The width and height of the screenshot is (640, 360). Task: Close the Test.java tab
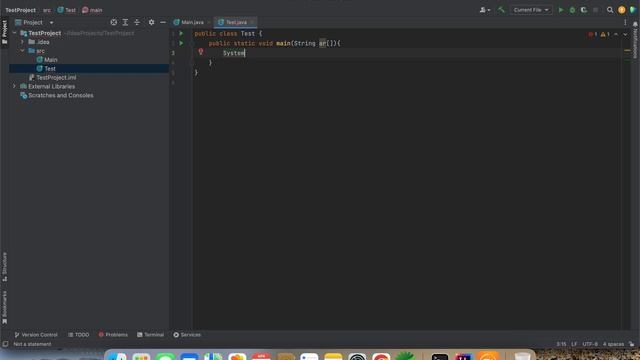[252, 22]
